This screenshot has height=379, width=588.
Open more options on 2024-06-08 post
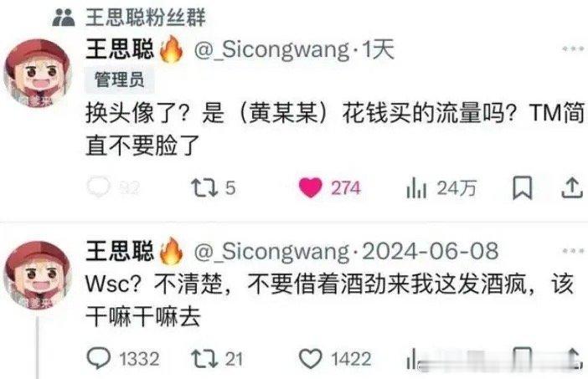[x=574, y=250]
